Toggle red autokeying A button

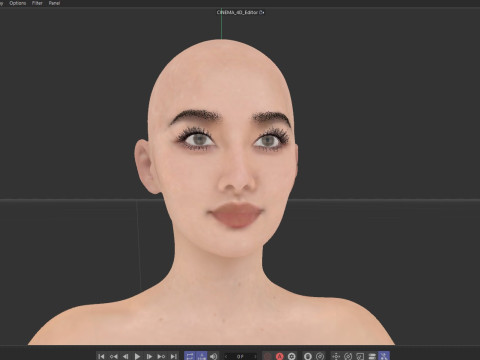click(x=279, y=356)
